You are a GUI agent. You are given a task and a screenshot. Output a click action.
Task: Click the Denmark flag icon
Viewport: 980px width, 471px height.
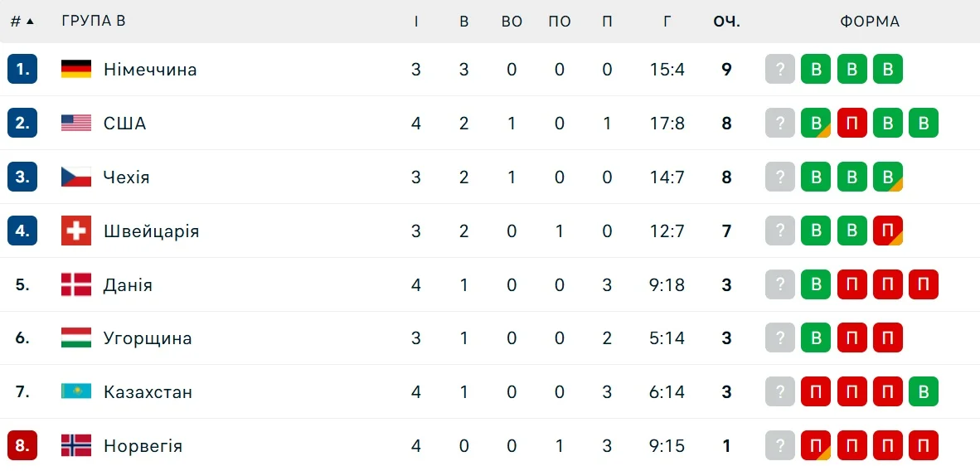tap(76, 284)
